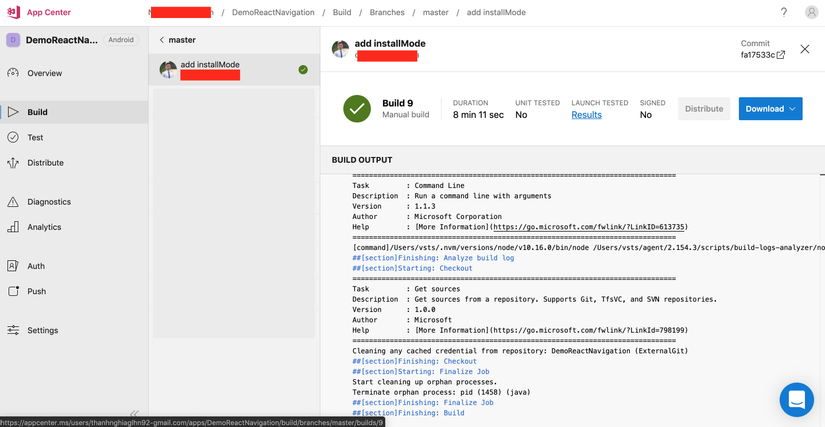Select the Build menu item
Viewport: 825px width, 427px height.
point(74,112)
